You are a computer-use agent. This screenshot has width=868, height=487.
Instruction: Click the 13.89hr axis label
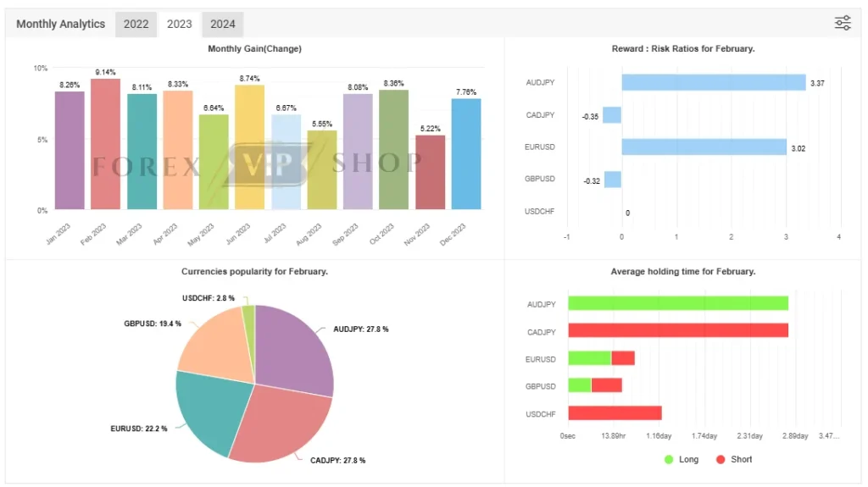click(x=614, y=436)
